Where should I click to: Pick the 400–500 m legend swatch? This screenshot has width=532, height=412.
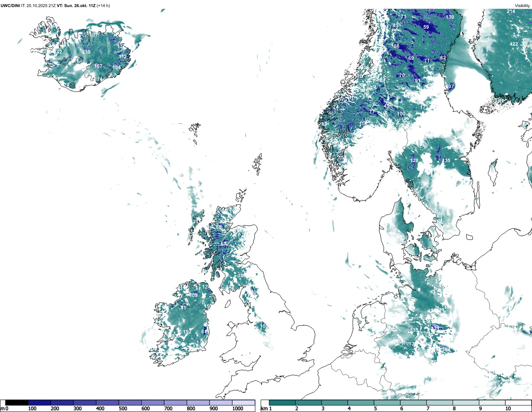pos(108,402)
